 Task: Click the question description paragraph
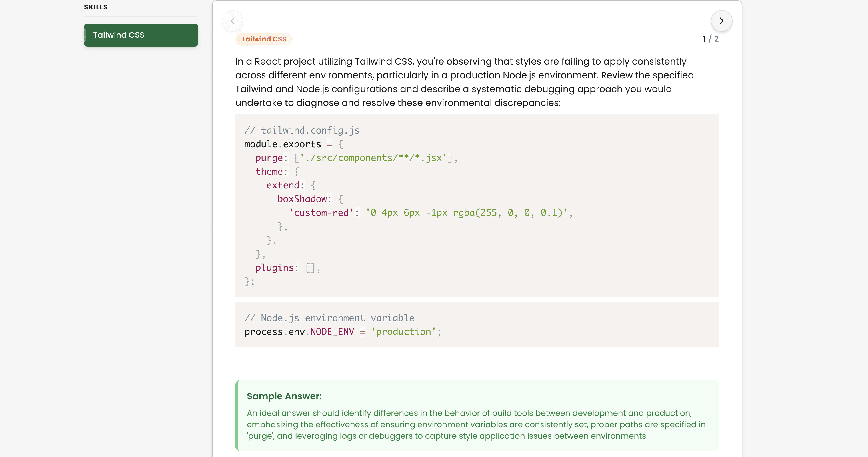pyautogui.click(x=464, y=82)
